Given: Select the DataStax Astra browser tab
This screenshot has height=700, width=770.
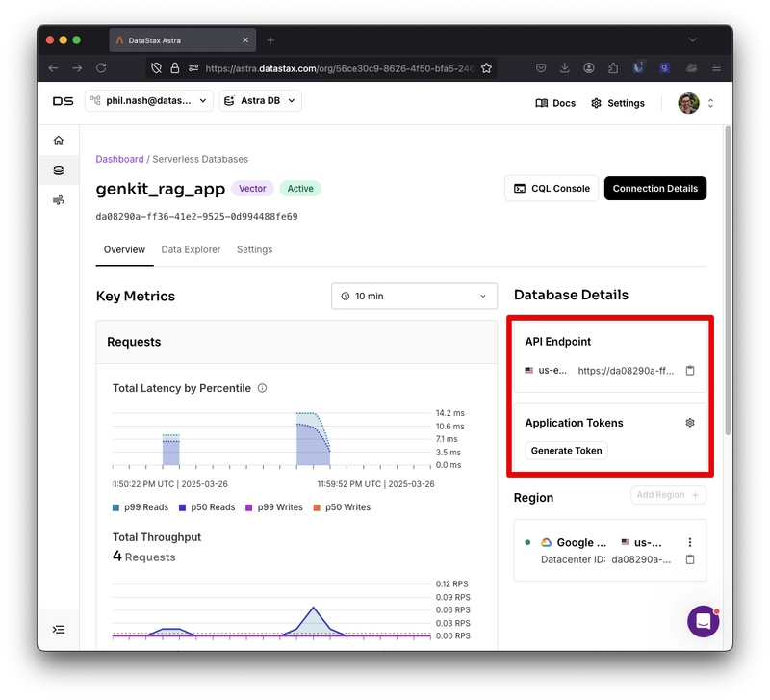Looking at the screenshot, I should point(183,40).
